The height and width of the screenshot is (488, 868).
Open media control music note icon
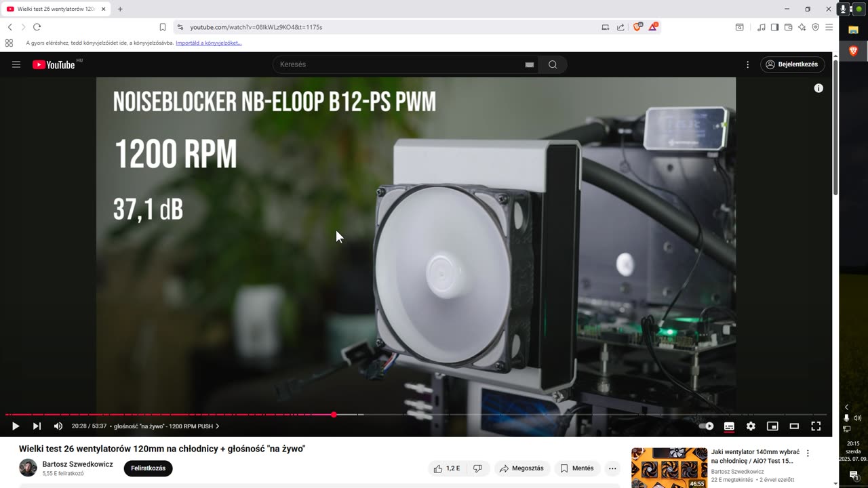click(x=762, y=27)
